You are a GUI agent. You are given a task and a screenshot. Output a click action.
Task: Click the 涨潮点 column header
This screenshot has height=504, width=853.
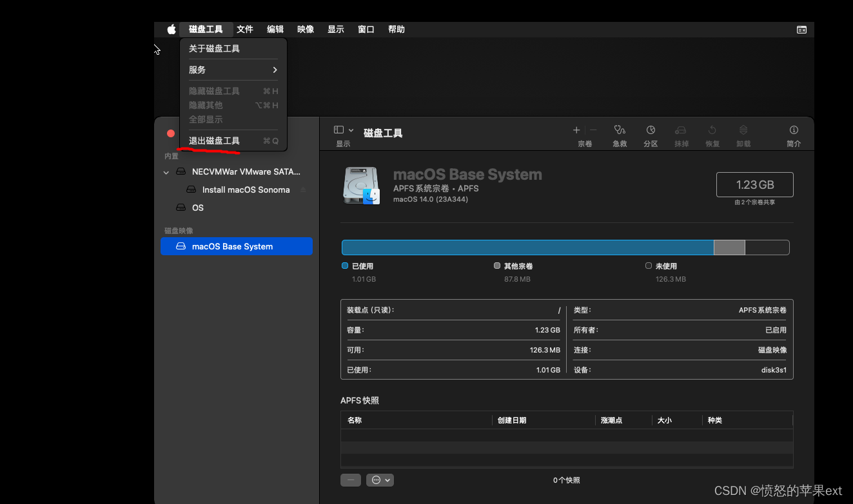[623, 420]
